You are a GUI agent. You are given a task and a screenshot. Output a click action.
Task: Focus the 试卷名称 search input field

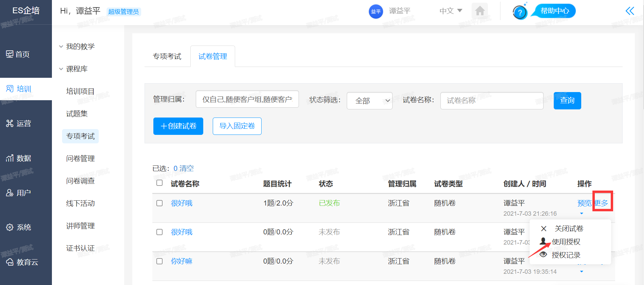pos(492,101)
